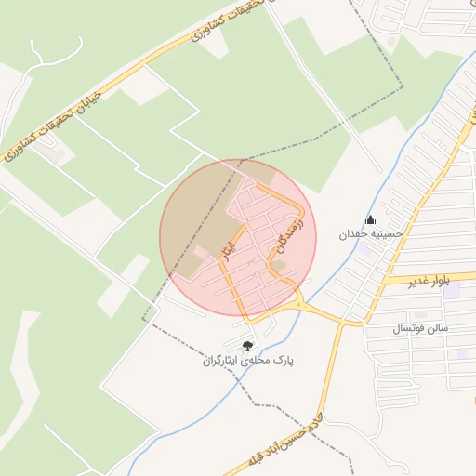Click the top تحقیقات کشاورزی road label
Viewport: 476px width, 476px height.
click(228, 20)
